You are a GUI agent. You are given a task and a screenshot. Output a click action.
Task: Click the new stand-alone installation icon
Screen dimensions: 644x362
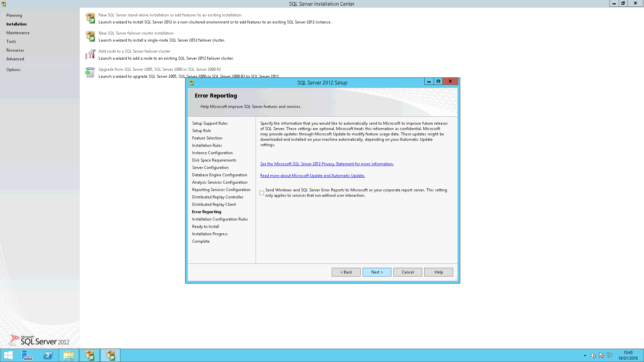click(x=90, y=18)
